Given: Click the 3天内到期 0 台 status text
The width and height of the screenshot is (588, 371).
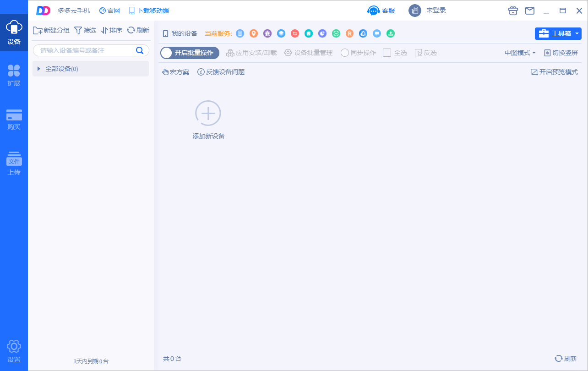Looking at the screenshot, I should pos(91,361).
